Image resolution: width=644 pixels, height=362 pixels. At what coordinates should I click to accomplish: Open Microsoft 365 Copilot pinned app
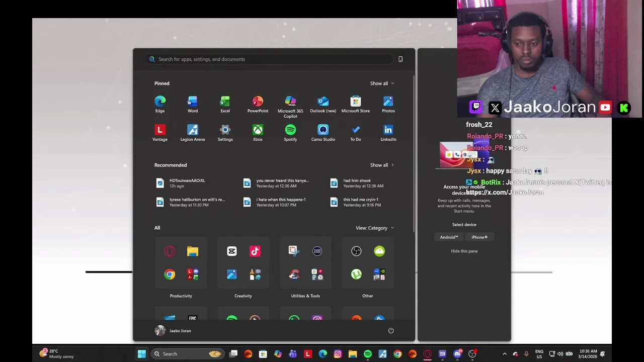click(x=290, y=107)
